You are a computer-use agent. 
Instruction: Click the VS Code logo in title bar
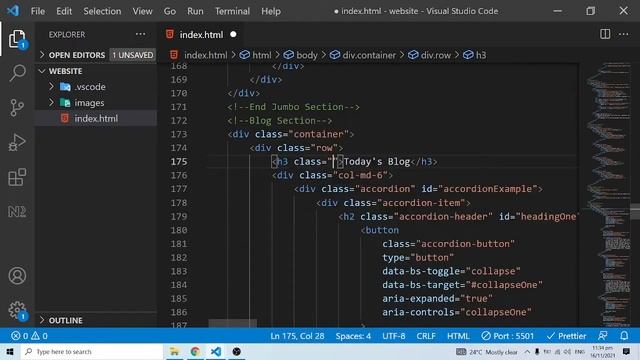(x=13, y=11)
